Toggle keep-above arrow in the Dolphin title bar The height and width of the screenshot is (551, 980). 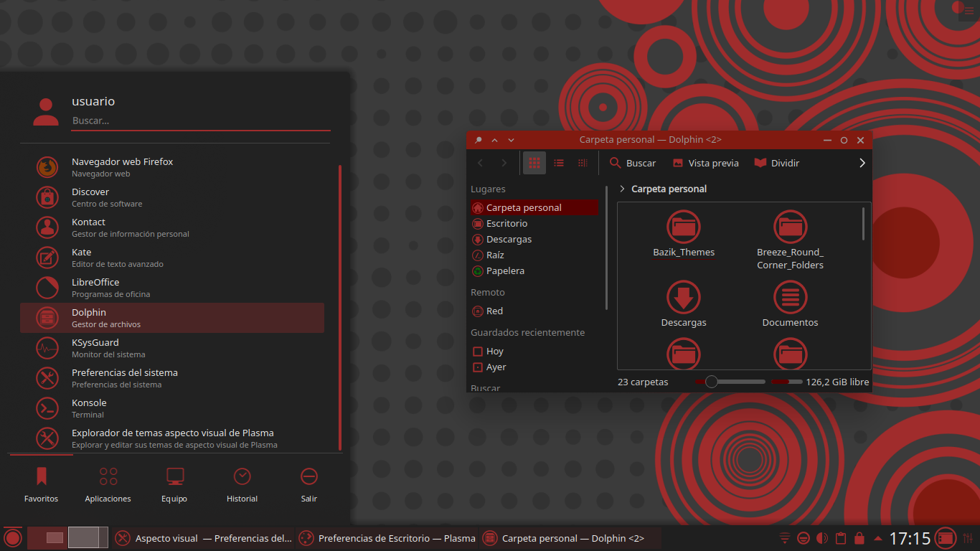[494, 140]
